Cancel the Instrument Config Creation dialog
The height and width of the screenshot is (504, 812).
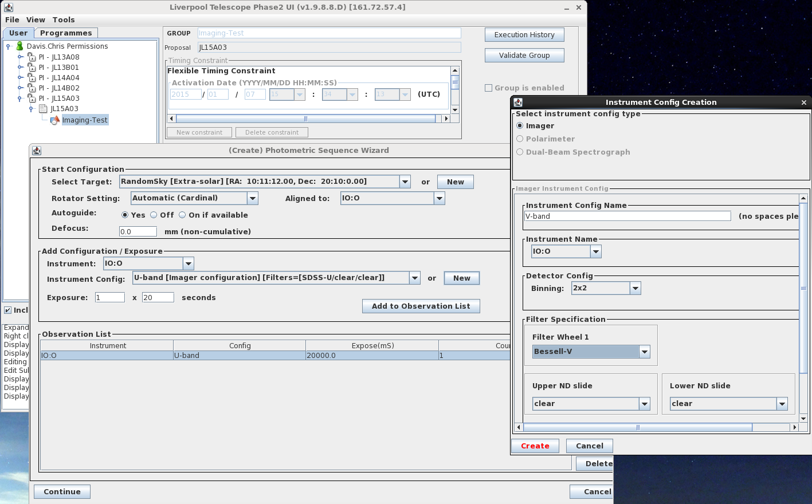[590, 446]
